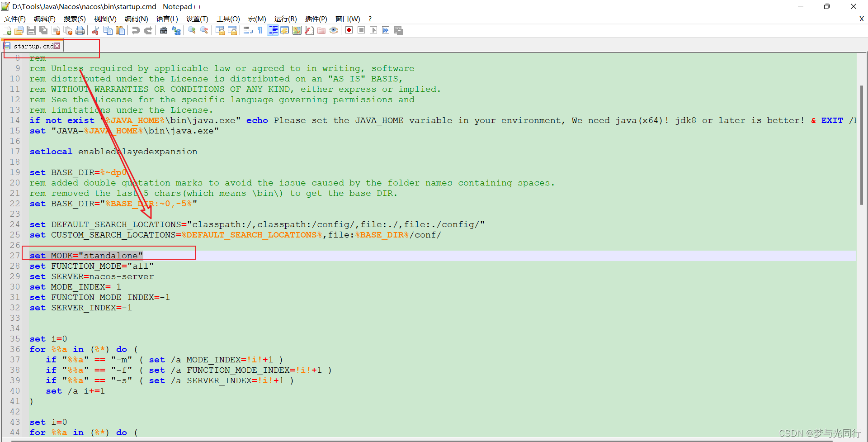Viewport: 868px width, 442px height.
Task: Click line number 14 in the margin
Action: [15, 120]
